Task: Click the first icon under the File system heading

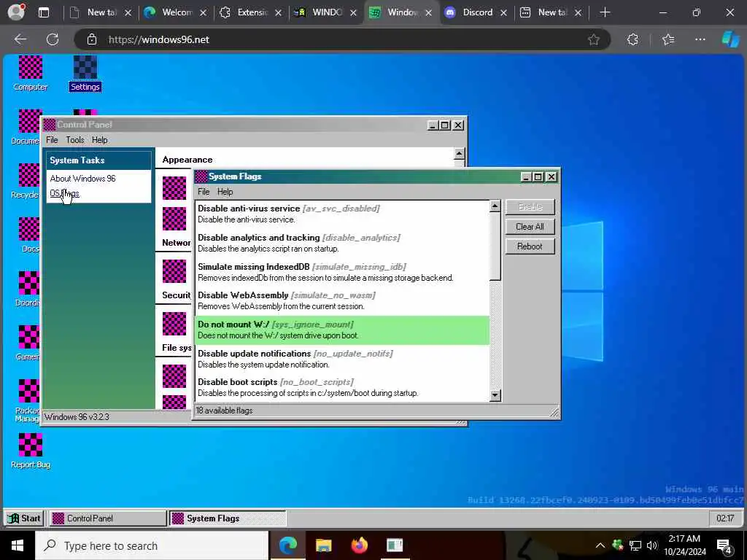Action: tap(174, 376)
